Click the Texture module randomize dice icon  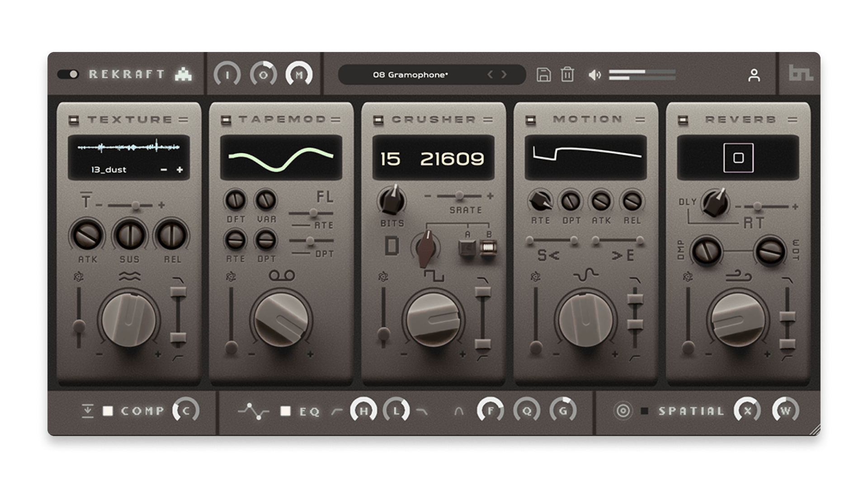[79, 277]
